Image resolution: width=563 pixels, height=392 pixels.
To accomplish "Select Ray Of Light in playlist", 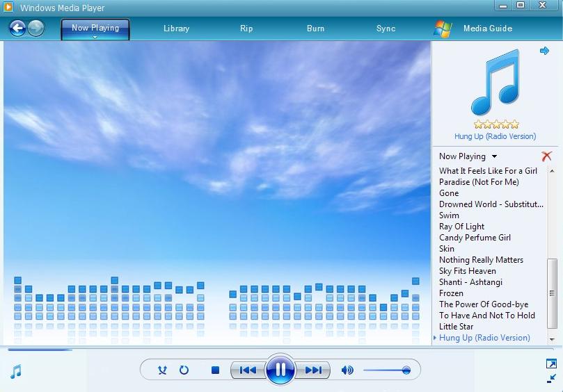I will [462, 227].
